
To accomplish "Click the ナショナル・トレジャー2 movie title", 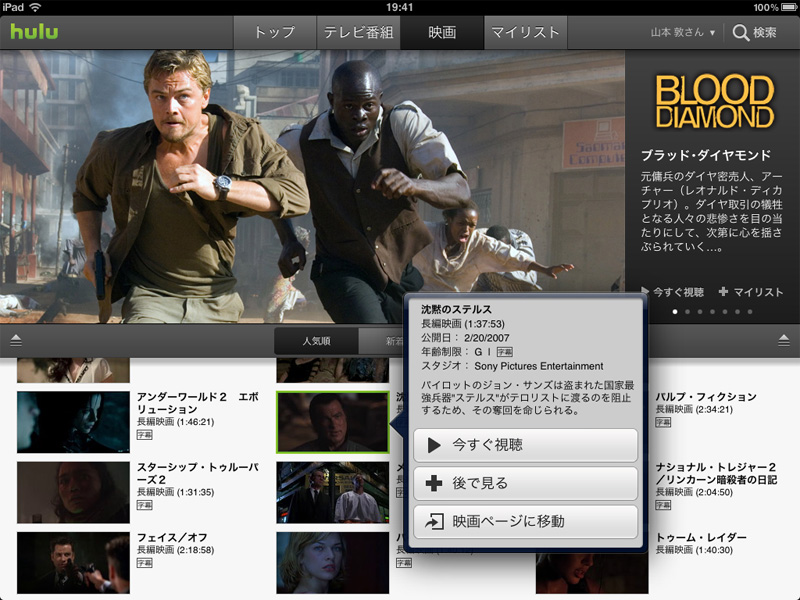I will pos(717,473).
